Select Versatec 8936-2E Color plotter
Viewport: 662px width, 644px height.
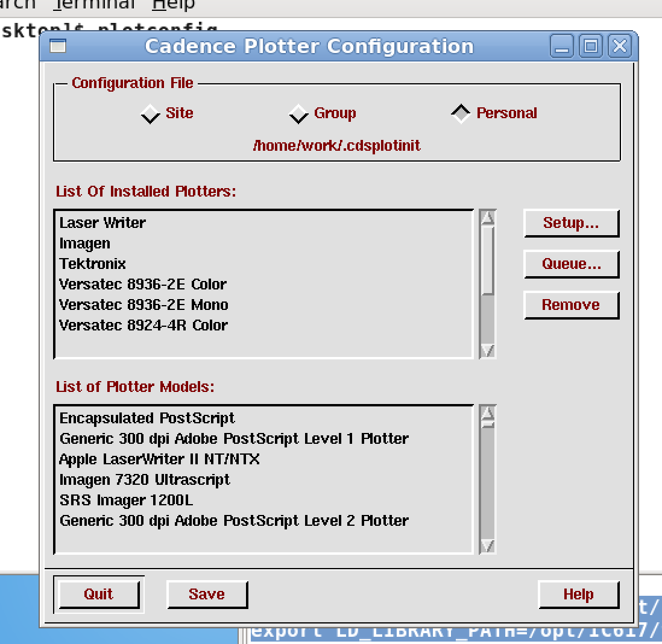point(264,284)
